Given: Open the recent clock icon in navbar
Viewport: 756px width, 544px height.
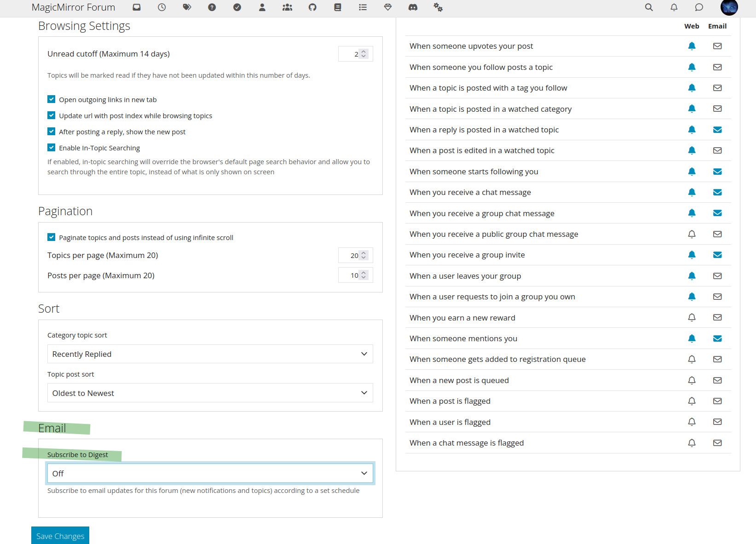Looking at the screenshot, I should pyautogui.click(x=162, y=7).
